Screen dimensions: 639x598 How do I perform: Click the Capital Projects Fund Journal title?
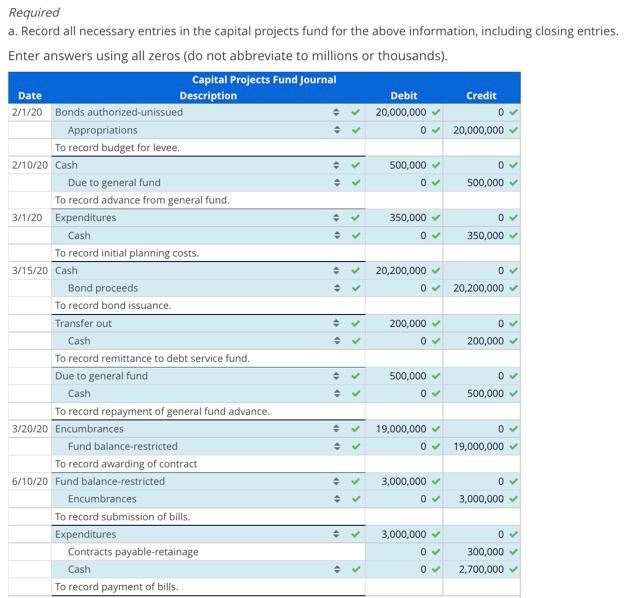click(x=264, y=79)
